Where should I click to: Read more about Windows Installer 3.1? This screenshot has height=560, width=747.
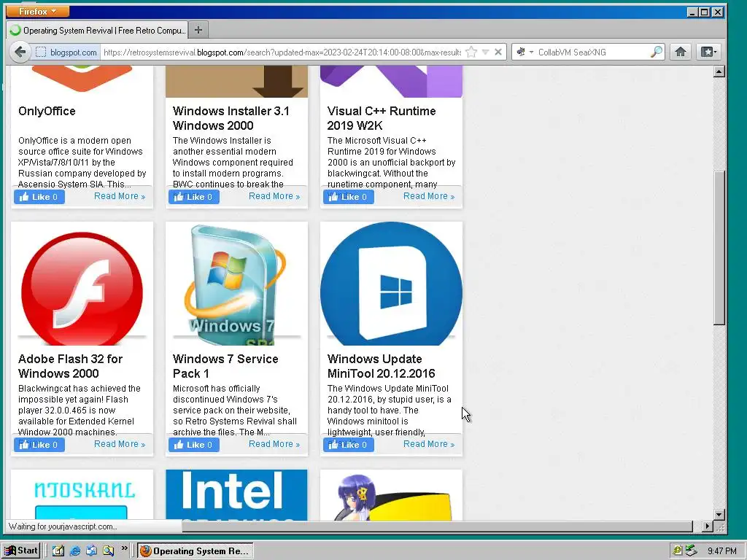274,196
